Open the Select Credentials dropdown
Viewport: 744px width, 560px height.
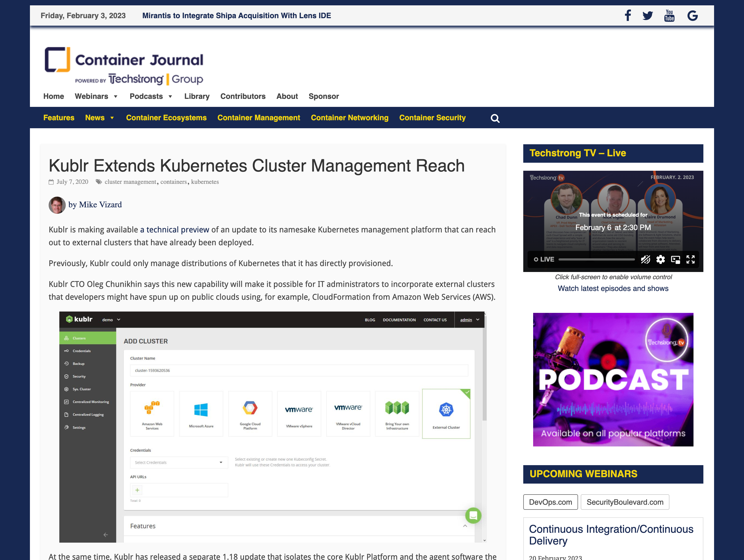179,462
